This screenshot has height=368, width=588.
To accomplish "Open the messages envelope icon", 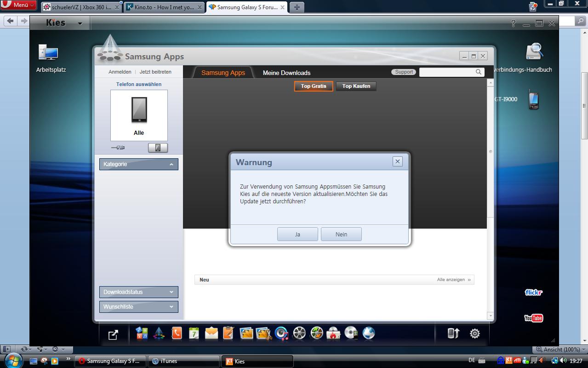I will 211,333.
